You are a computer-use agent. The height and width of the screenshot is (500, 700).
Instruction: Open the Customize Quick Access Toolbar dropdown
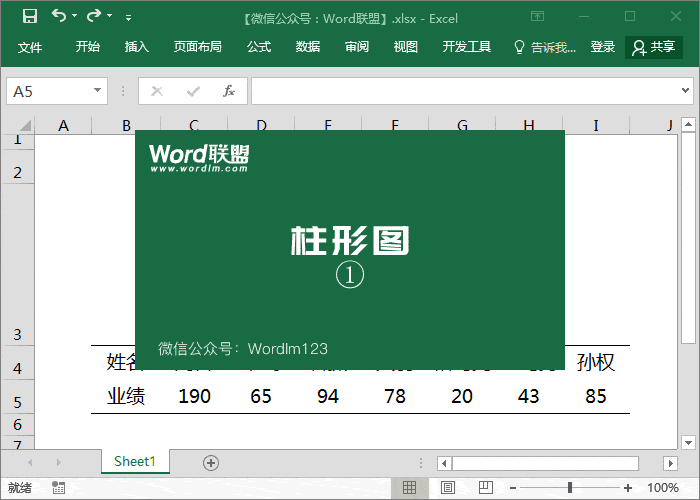[128, 17]
